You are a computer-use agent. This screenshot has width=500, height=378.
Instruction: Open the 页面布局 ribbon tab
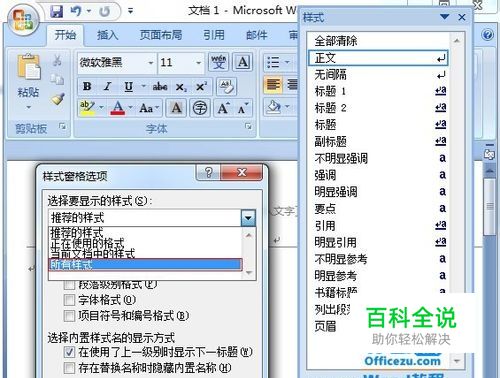[x=161, y=35]
